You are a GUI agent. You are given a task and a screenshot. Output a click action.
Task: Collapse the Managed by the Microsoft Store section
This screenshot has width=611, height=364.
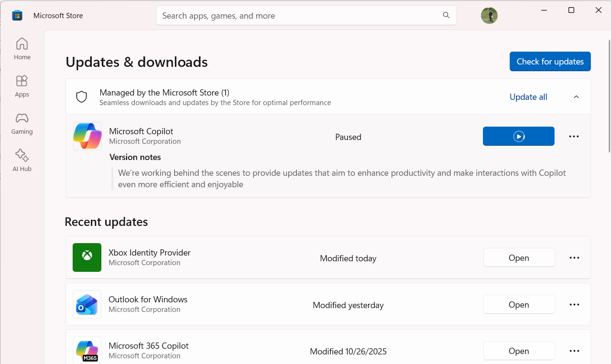pyautogui.click(x=576, y=97)
